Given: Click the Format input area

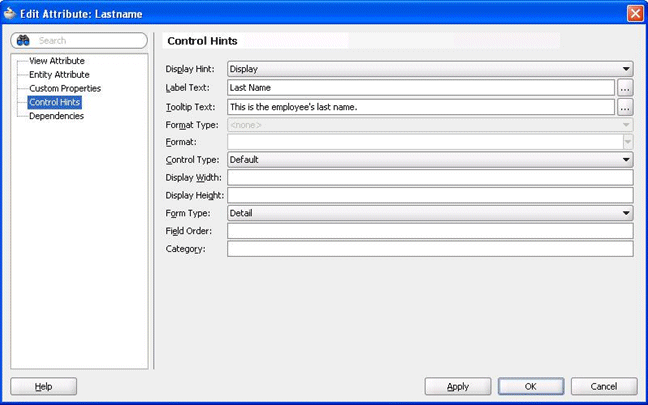Looking at the screenshot, I should [x=425, y=142].
